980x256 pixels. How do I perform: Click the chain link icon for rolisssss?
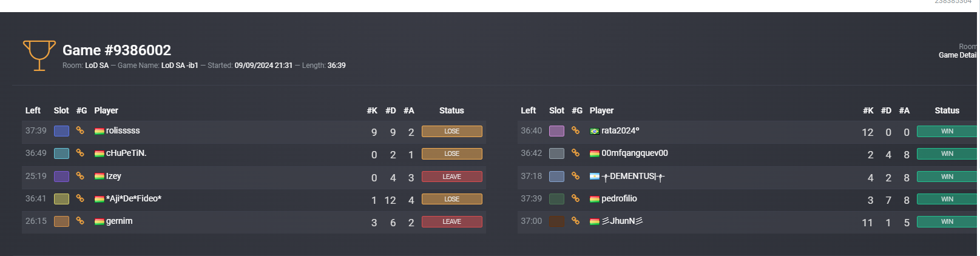pyautogui.click(x=80, y=130)
